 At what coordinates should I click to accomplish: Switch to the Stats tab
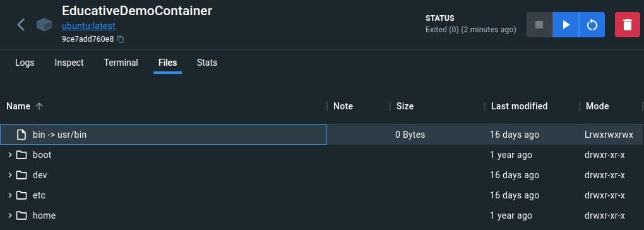[207, 63]
